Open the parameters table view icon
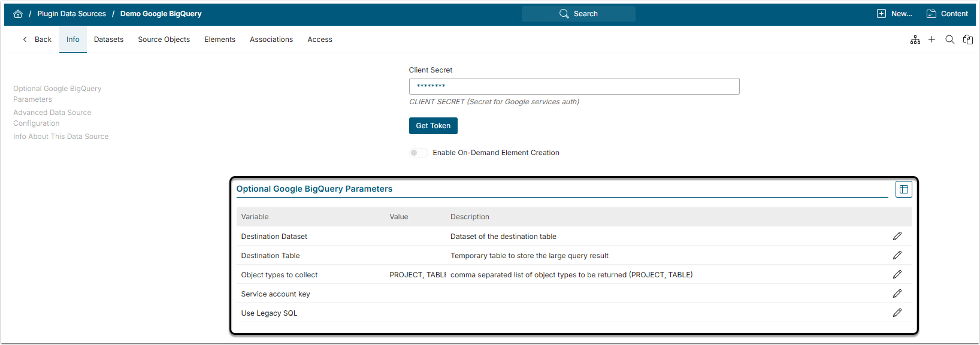This screenshot has height=345, width=980. 904,189
